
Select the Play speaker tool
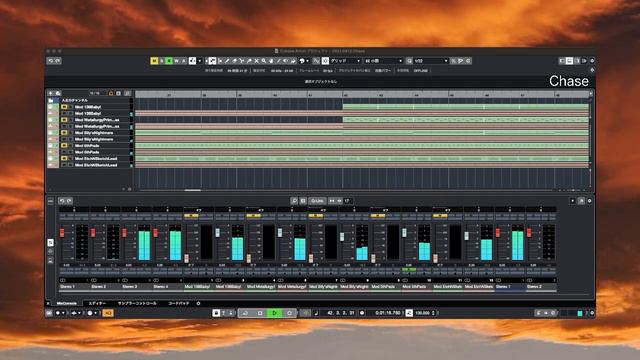[x=286, y=61]
